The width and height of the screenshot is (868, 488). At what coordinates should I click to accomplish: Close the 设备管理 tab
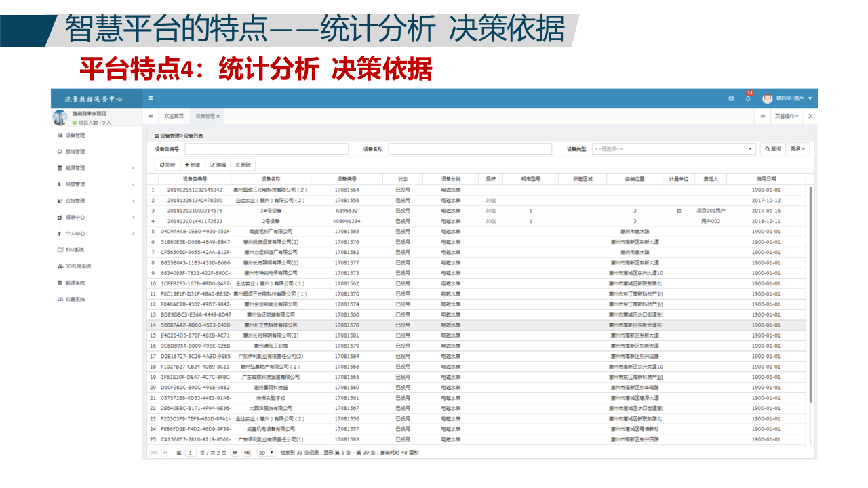coord(218,117)
